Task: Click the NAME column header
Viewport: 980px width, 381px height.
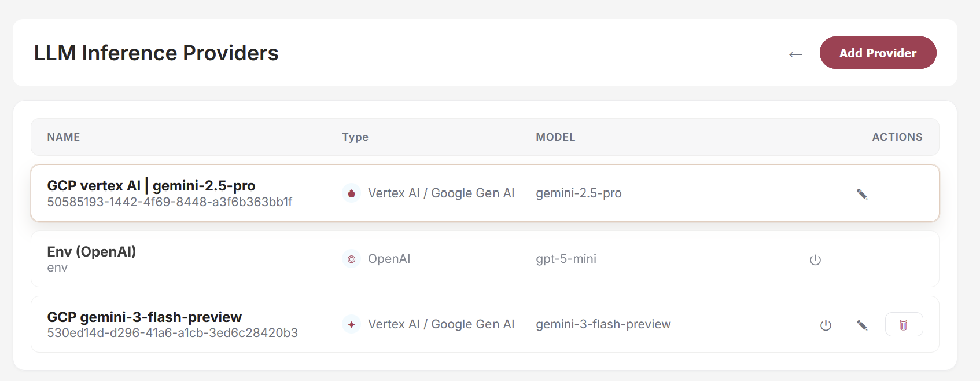Action: [x=64, y=137]
